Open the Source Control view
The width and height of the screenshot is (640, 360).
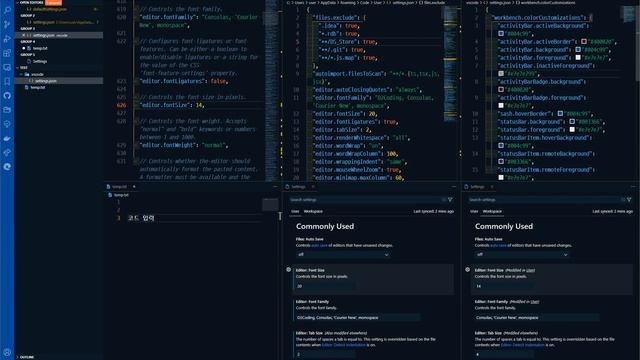click(x=7, y=24)
